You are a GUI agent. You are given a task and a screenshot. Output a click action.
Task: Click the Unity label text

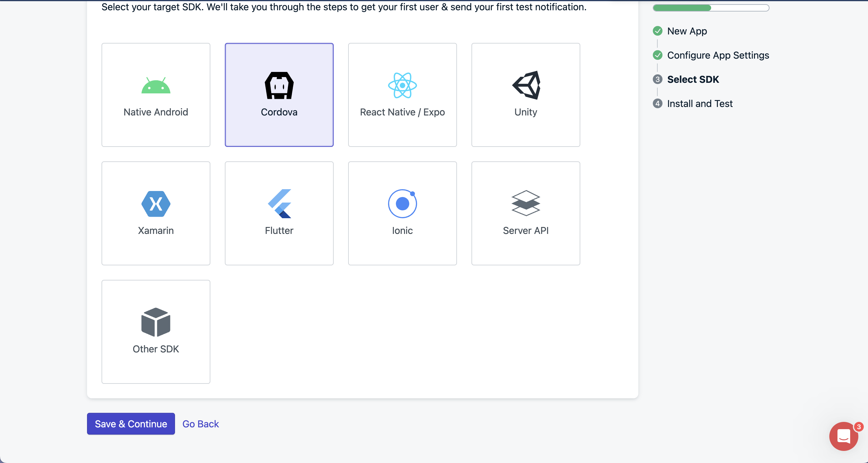(526, 112)
